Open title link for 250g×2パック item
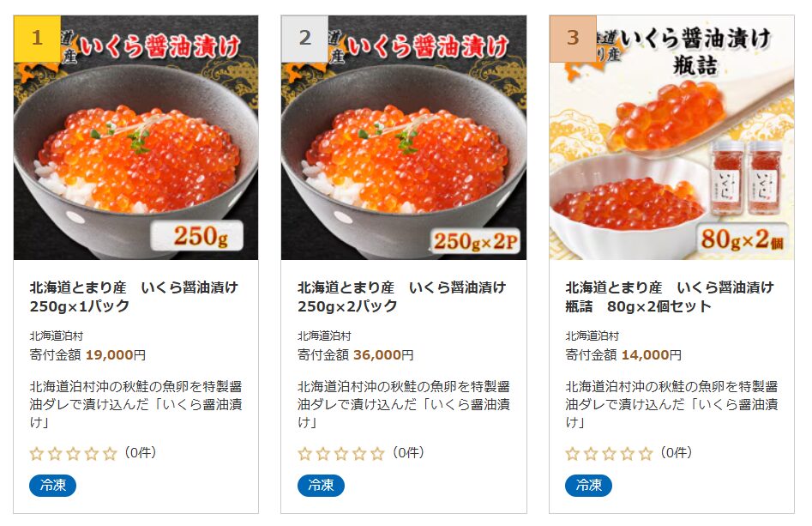This screenshot has height=526, width=812. click(x=401, y=296)
